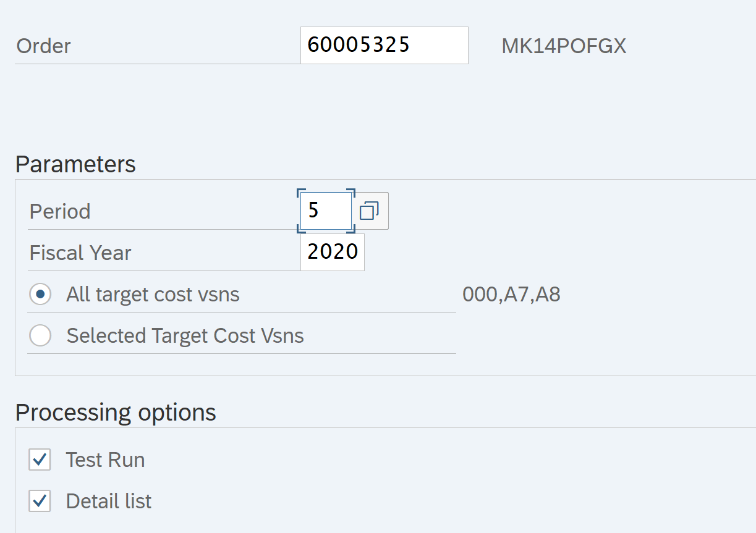This screenshot has width=756, height=533.
Task: Click the Processing options section heading
Action: tap(116, 412)
